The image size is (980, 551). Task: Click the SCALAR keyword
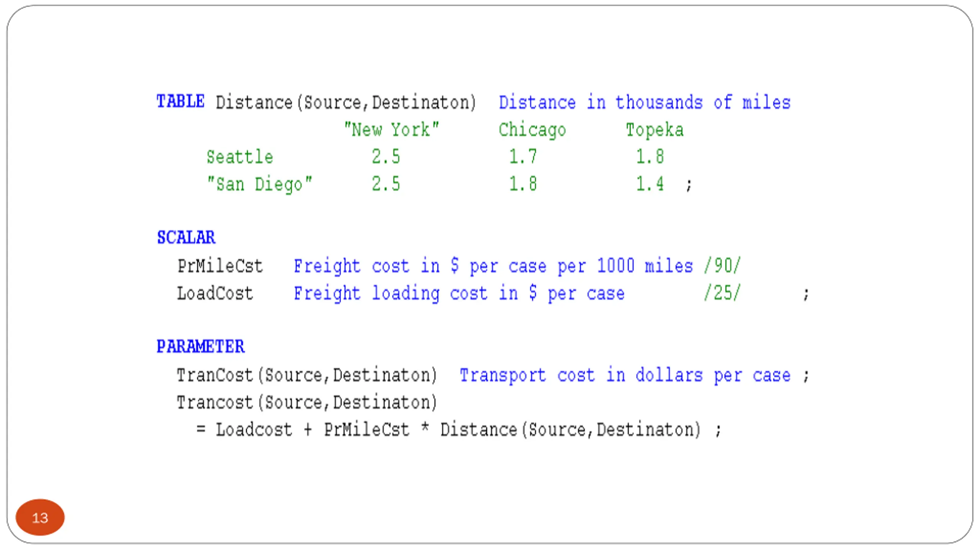186,237
